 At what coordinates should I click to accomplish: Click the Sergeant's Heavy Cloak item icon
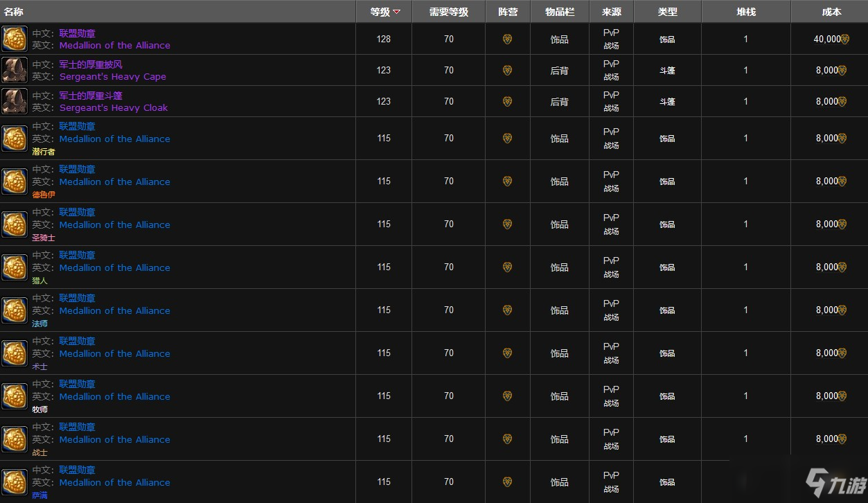pos(15,101)
